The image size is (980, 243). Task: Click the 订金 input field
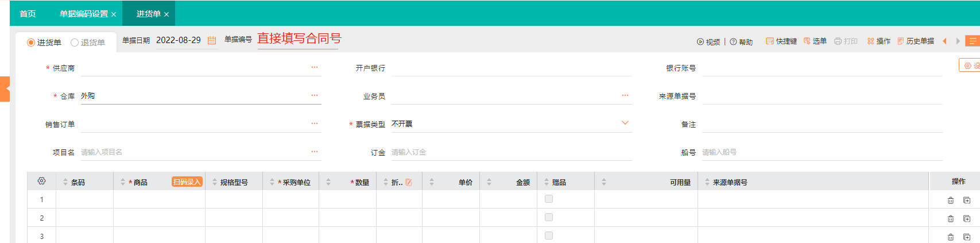(512, 152)
